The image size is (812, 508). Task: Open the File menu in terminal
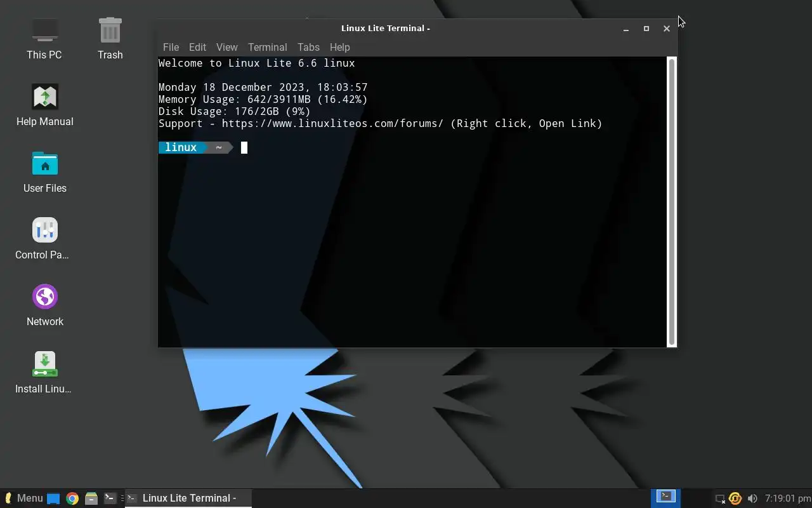point(171,47)
